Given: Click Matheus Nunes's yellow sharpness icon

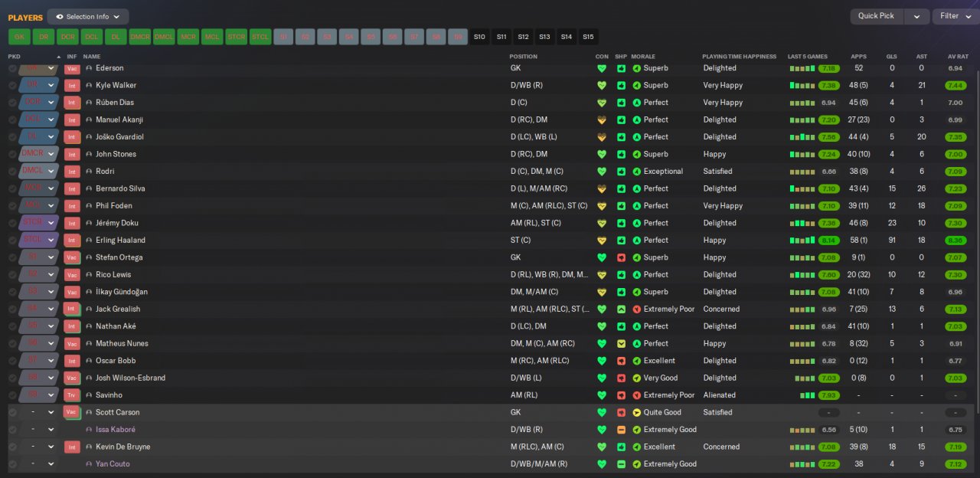Looking at the screenshot, I should click(x=621, y=344).
